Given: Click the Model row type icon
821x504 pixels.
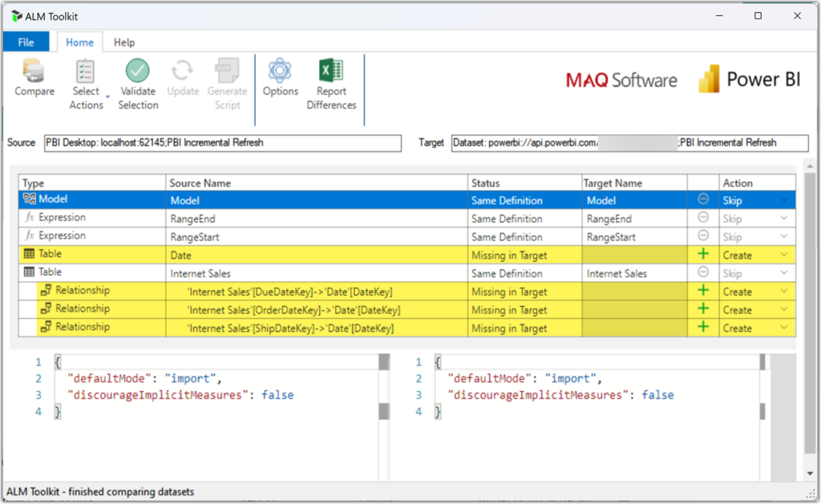Looking at the screenshot, I should tap(30, 199).
